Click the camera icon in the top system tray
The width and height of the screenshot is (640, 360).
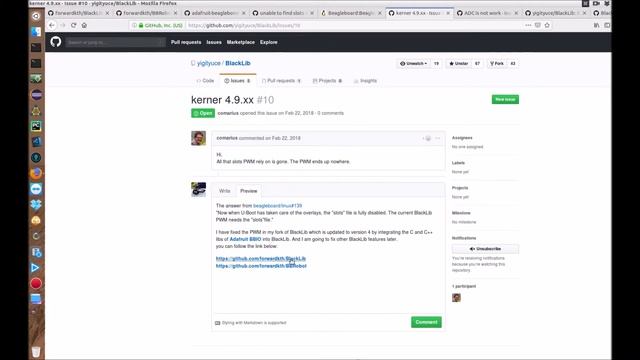click(596, 3)
